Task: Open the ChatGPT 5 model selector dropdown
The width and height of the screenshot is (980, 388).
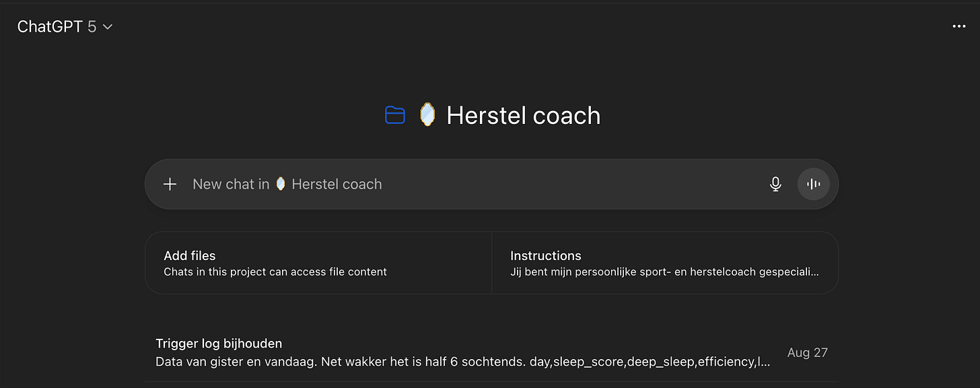Action: click(x=65, y=26)
